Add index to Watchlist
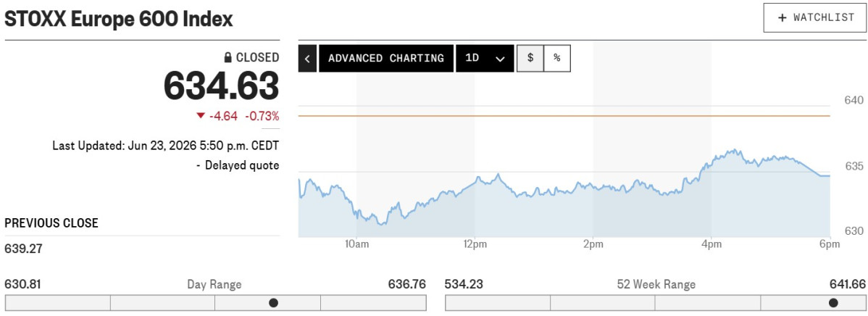Screen dimensions: 868x316 coord(815,17)
